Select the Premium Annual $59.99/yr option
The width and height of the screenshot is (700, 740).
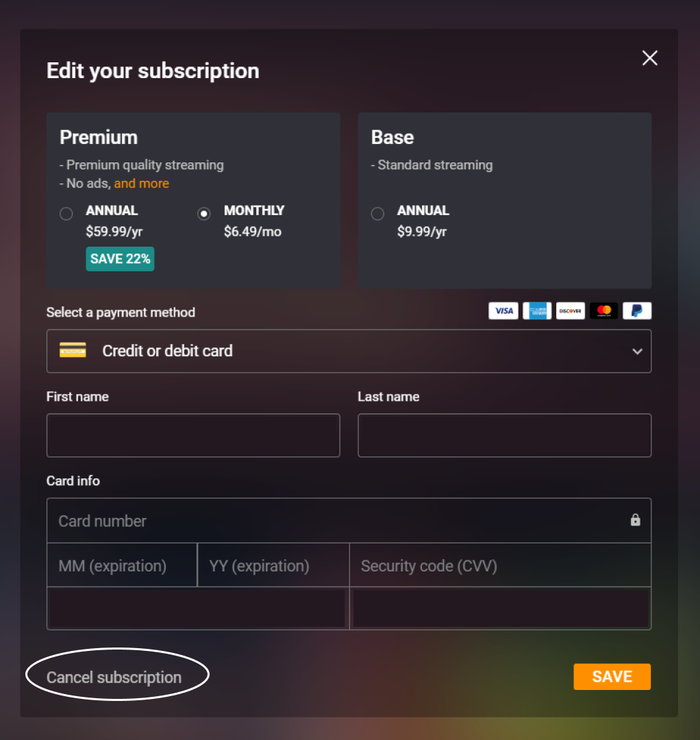[66, 214]
